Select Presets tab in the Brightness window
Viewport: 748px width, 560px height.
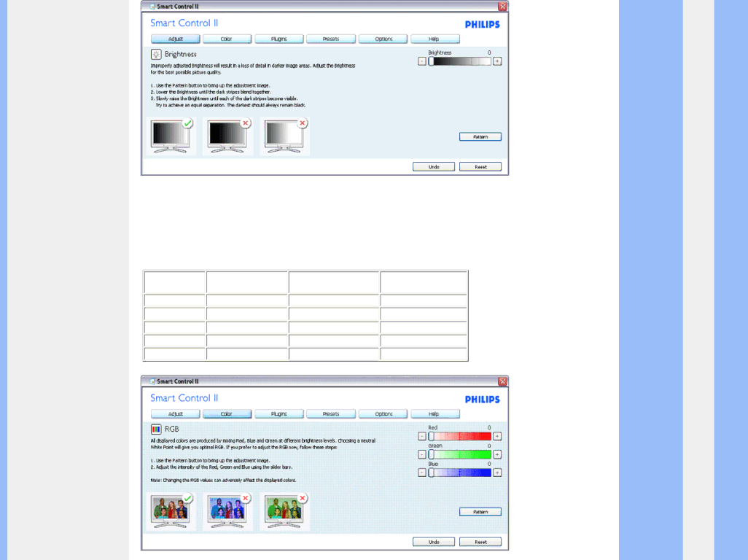330,39
